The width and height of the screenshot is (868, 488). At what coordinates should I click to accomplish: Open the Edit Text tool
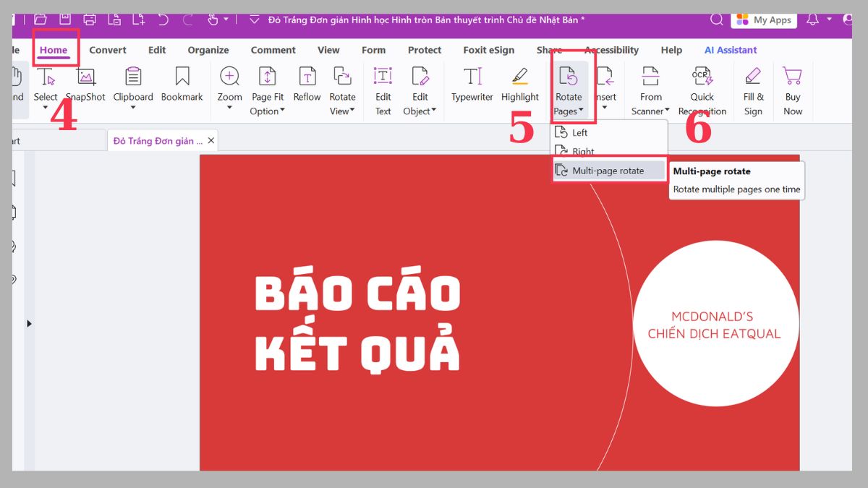tap(382, 87)
